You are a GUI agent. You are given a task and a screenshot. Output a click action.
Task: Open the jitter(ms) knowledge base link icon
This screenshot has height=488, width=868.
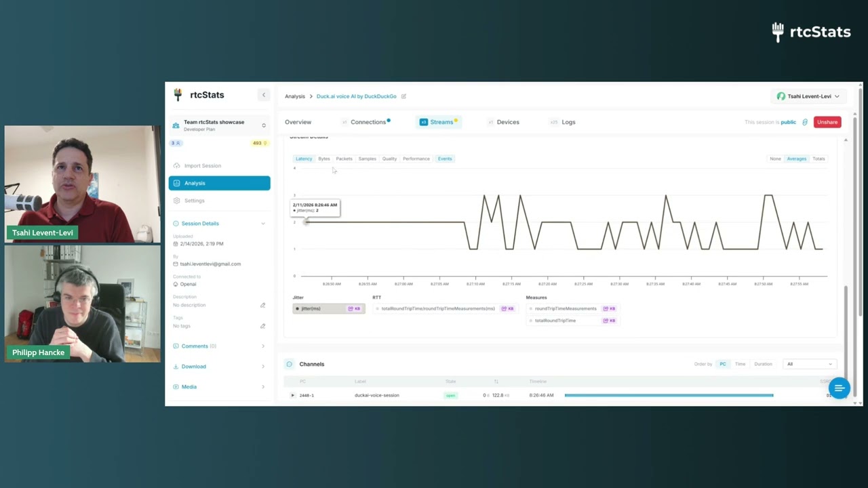tap(354, 309)
